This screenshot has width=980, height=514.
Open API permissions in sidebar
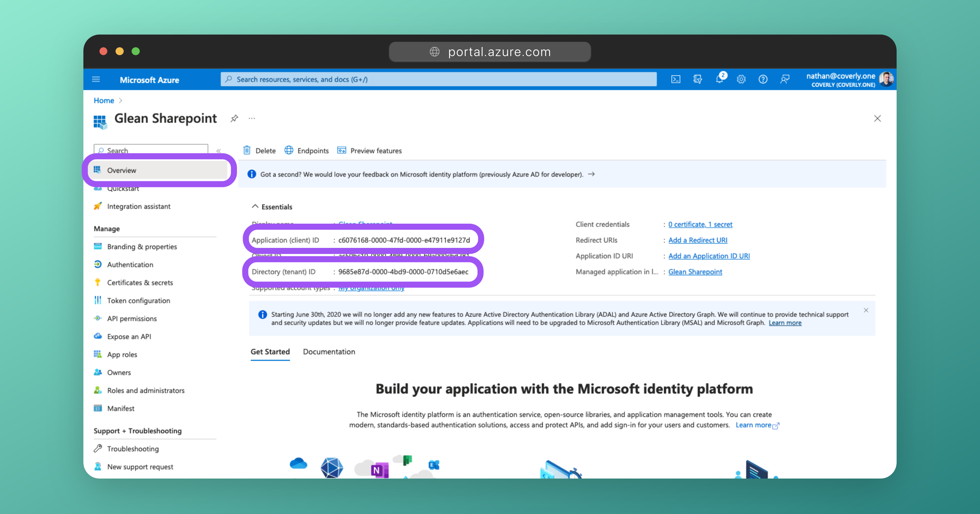[x=132, y=319]
